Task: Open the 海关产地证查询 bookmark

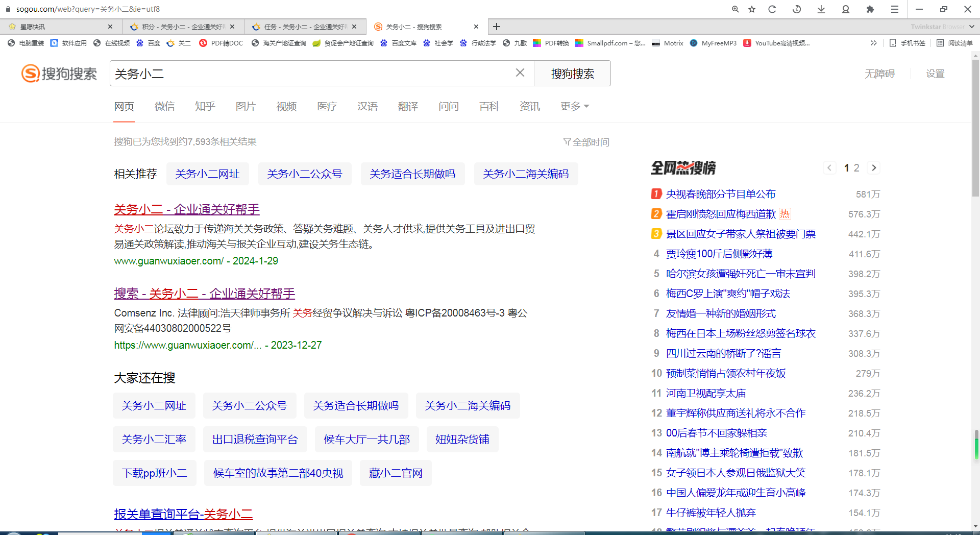Action: [279, 43]
